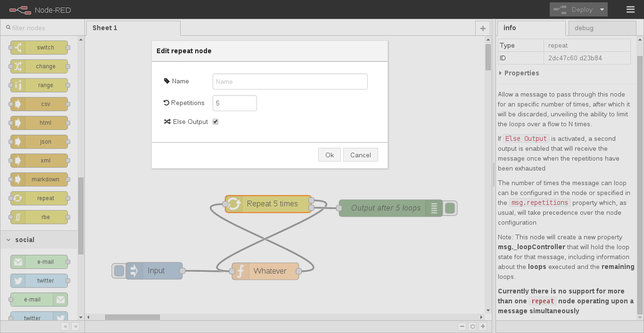
Task: Click the Node-RED logo
Action: [x=40, y=9]
